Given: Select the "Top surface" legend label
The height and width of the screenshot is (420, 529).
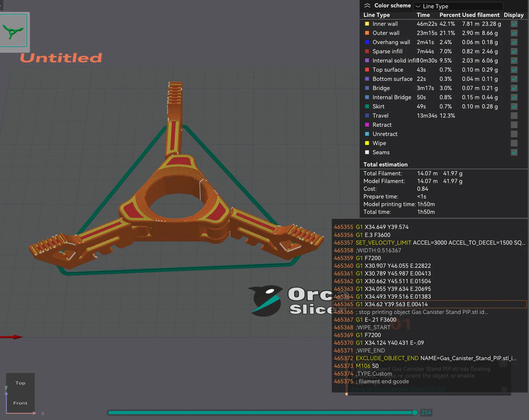Looking at the screenshot, I should pyautogui.click(x=388, y=70).
